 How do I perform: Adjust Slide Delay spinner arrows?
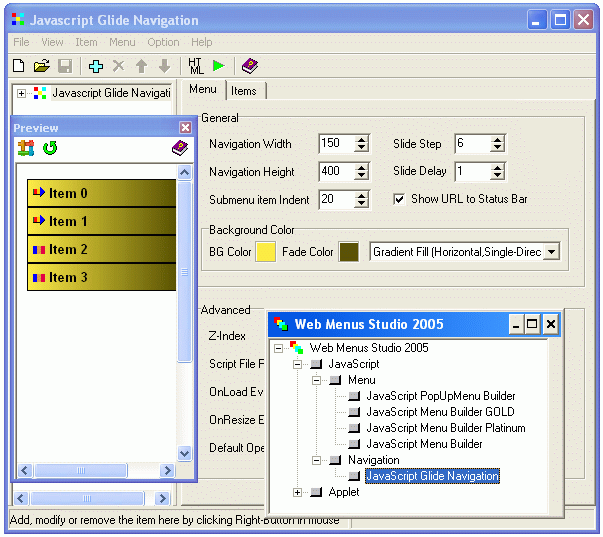498,172
